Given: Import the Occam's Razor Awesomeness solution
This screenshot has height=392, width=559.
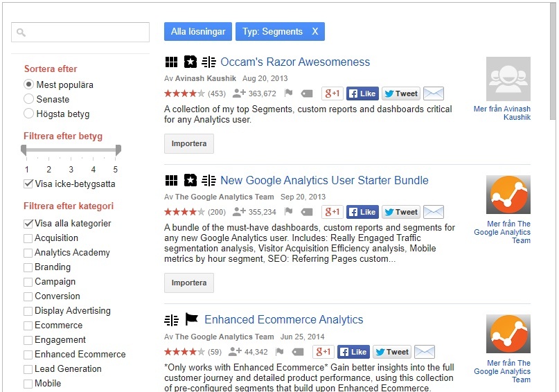Looking at the screenshot, I should point(189,143).
